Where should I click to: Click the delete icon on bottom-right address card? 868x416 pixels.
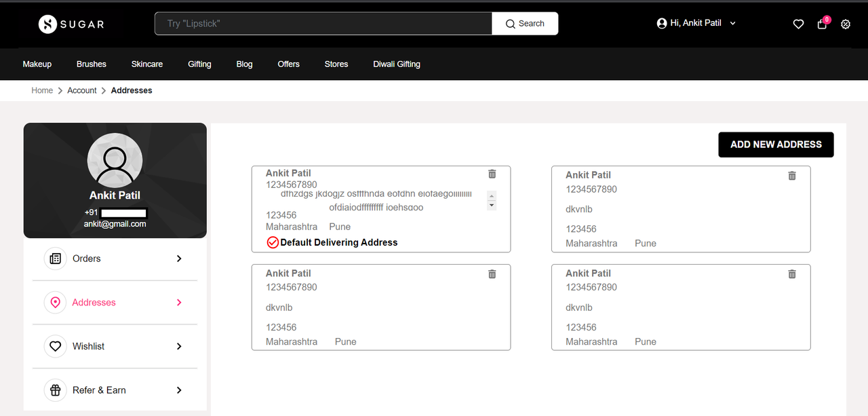791,273
